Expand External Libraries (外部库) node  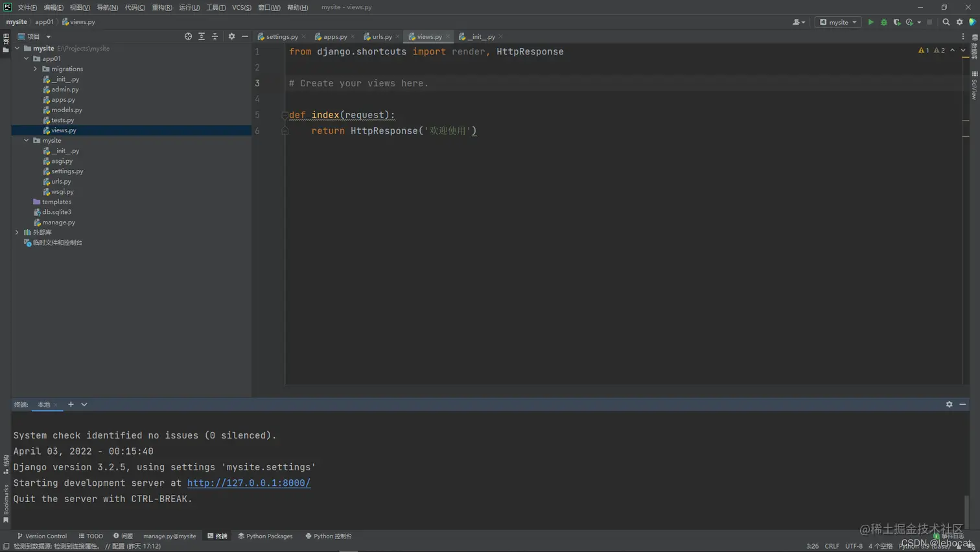[17, 232]
